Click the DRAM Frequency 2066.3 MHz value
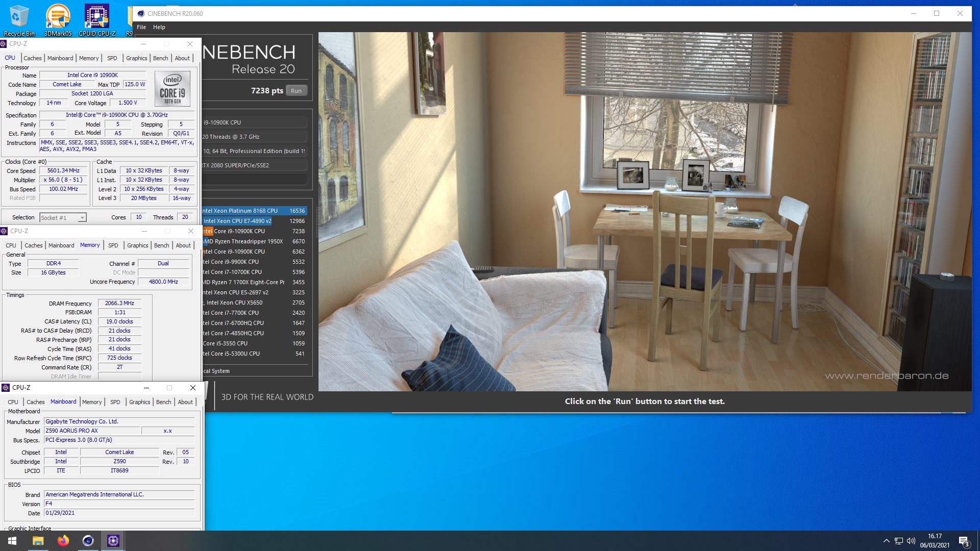 pyautogui.click(x=119, y=304)
